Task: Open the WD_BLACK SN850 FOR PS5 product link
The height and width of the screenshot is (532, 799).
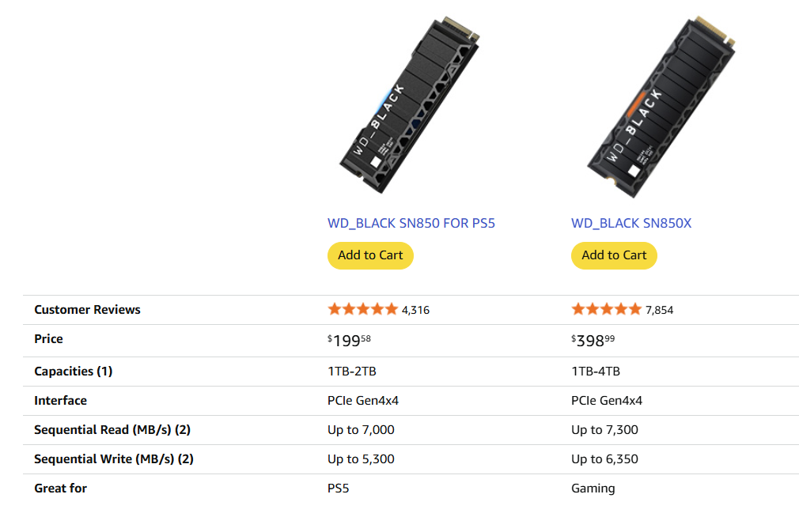Action: click(411, 223)
